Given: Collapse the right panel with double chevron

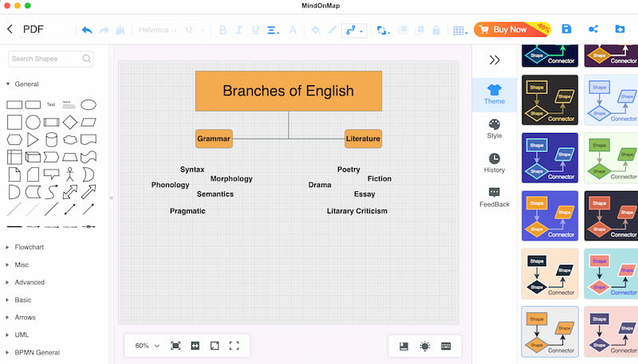Looking at the screenshot, I should tap(494, 60).
